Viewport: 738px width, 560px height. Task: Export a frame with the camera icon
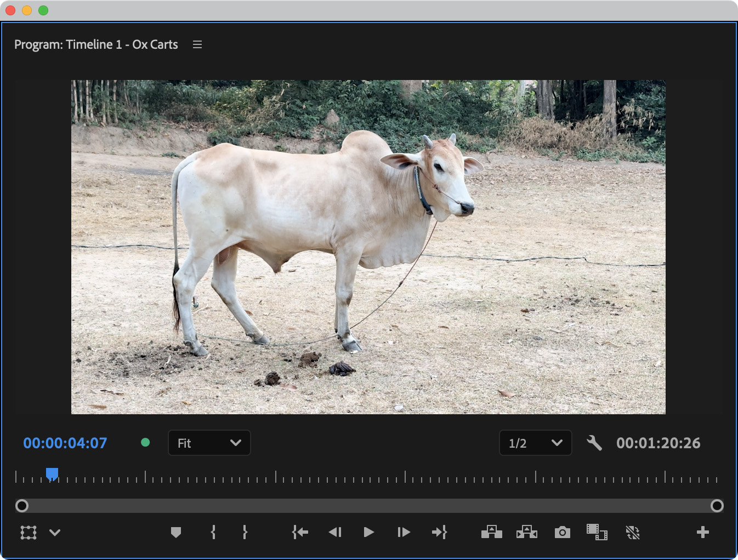(563, 532)
